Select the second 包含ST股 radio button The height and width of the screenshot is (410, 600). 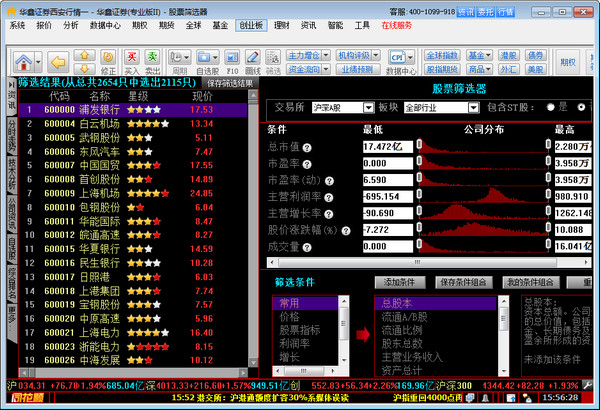(582, 107)
